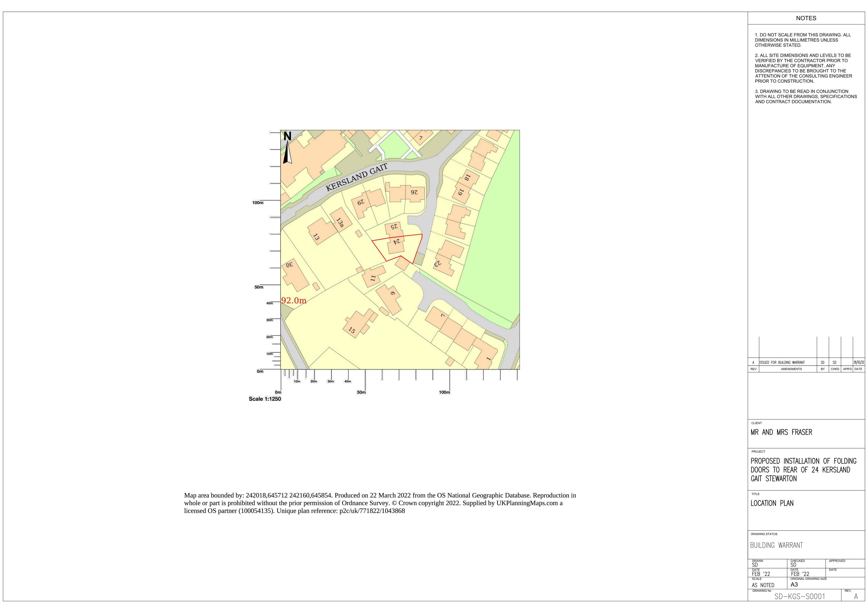The width and height of the screenshot is (868, 614).
Task: Click 50m on the horizontal scale bar
Action: point(361,392)
